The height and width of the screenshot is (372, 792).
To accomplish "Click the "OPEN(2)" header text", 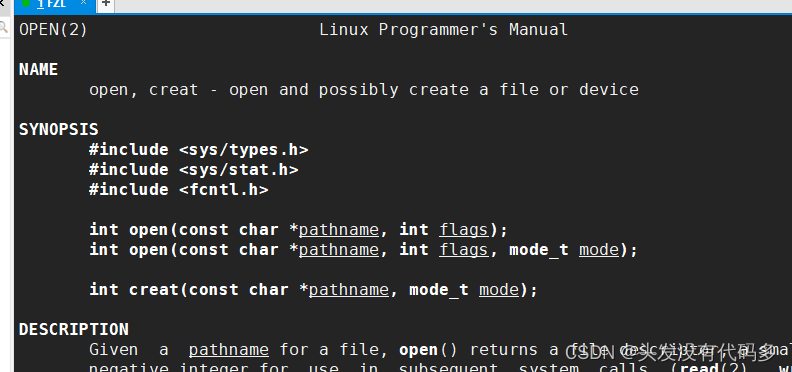I will 53,30.
